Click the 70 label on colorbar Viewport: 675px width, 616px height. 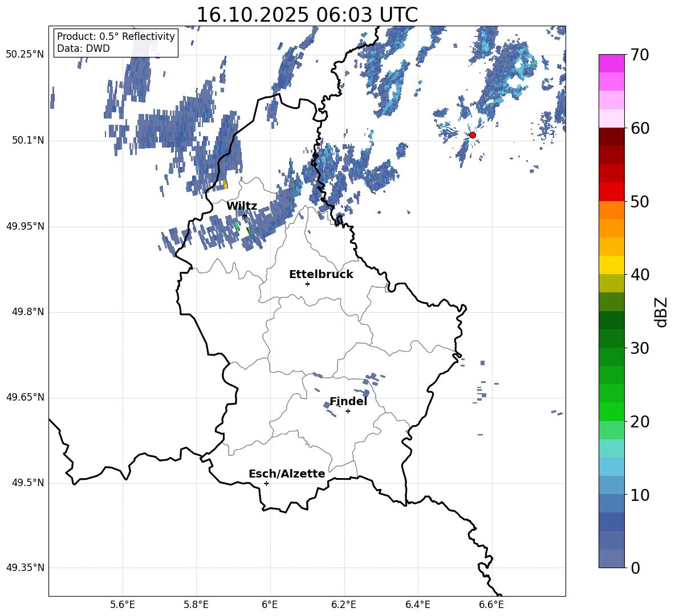click(639, 55)
